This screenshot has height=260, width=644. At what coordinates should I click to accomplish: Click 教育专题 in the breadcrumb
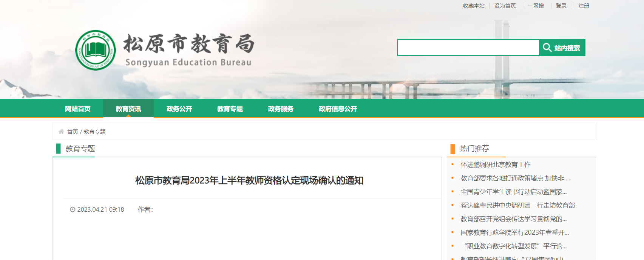[x=94, y=132]
